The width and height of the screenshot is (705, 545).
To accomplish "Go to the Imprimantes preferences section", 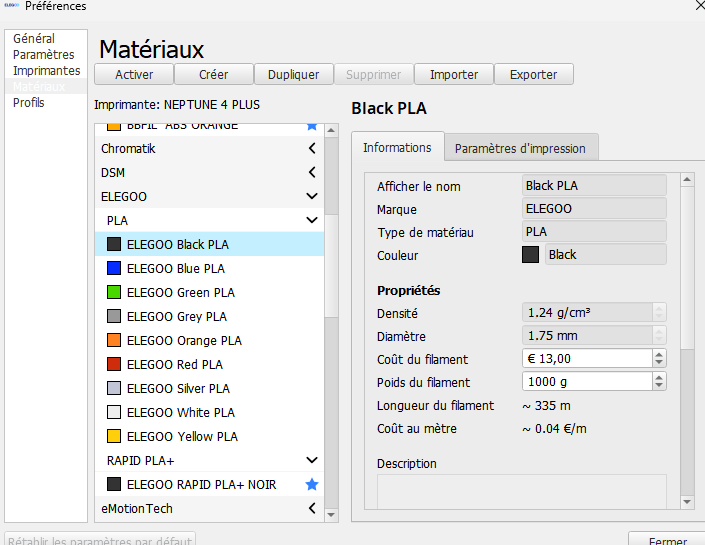I will (x=46, y=71).
